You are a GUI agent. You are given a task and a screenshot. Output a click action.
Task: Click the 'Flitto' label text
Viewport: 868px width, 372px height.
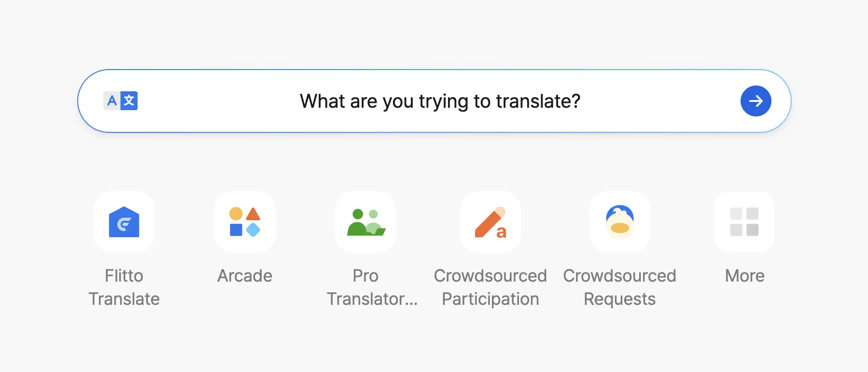pos(124,276)
